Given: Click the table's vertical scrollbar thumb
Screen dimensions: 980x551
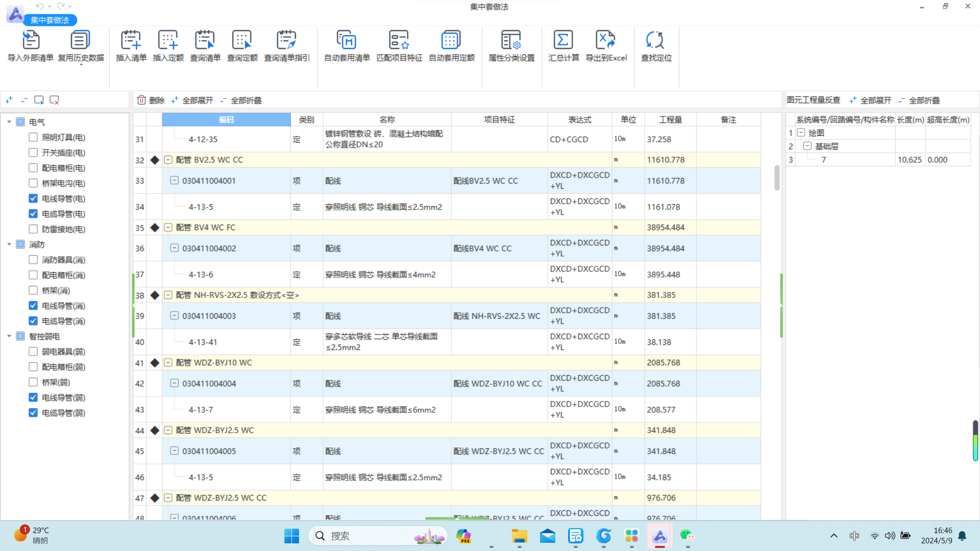Looking at the screenshot, I should [x=777, y=178].
